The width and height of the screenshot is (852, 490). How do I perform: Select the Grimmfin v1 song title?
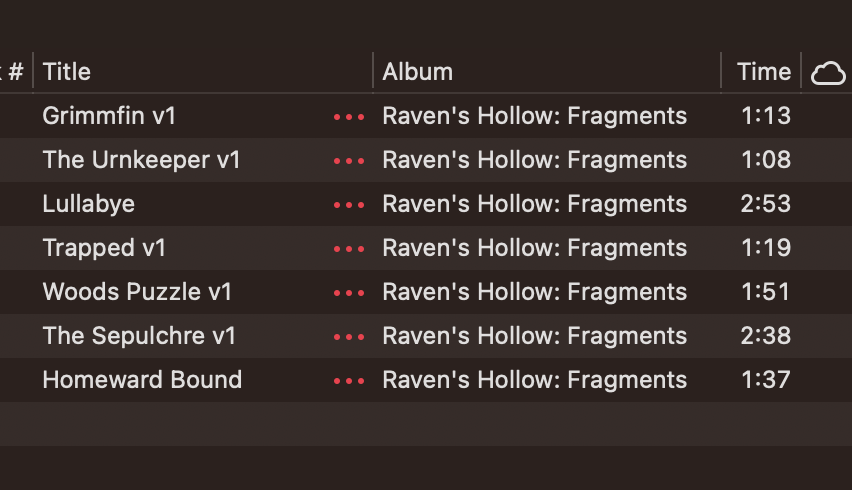click(x=109, y=116)
